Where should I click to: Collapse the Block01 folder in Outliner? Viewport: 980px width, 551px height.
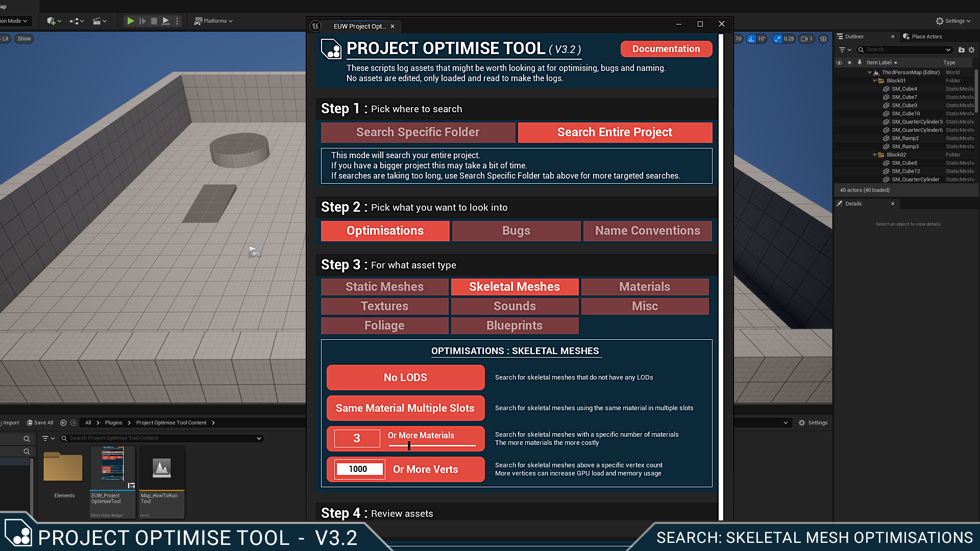874,81
